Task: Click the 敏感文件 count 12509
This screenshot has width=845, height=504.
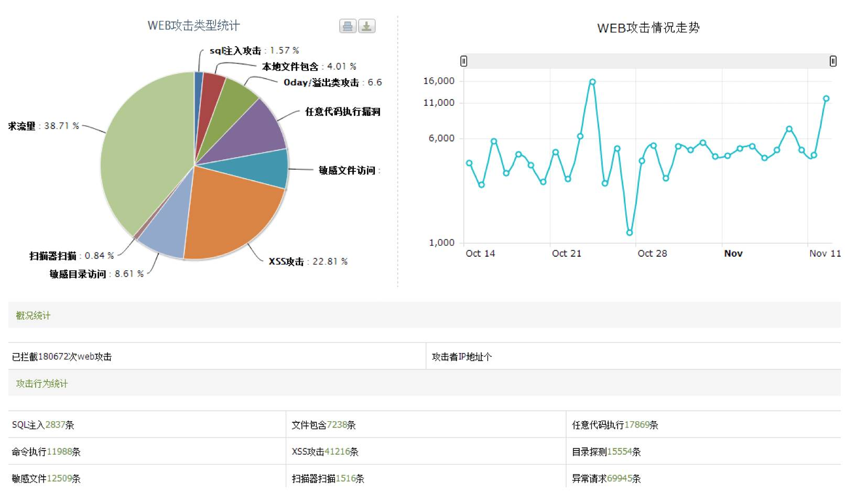Action: click(59, 478)
